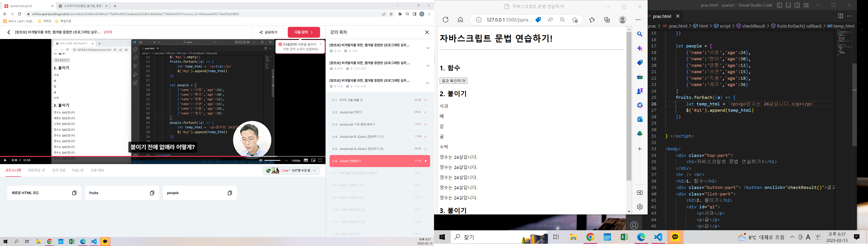Screen dimensions: 868x246
Task: Open the Chrome tab search dropdown
Action: coord(398,5)
